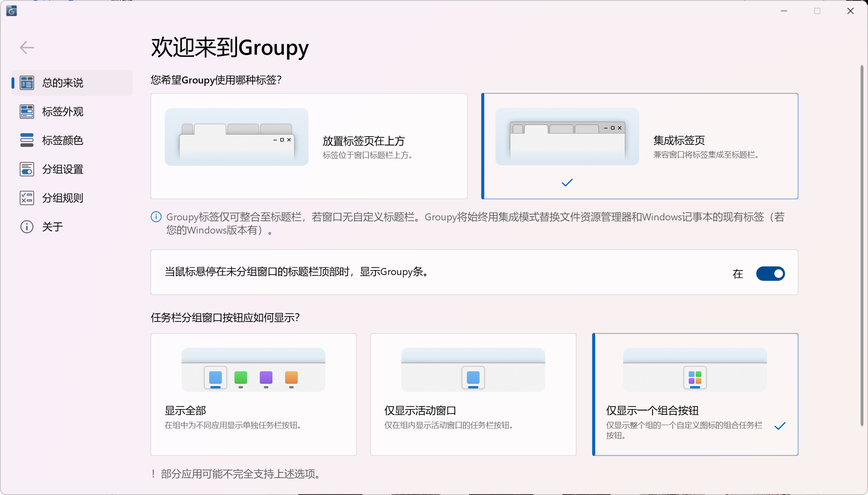
Task: Click the tabs-above-window preview thumbnail
Action: [x=237, y=137]
